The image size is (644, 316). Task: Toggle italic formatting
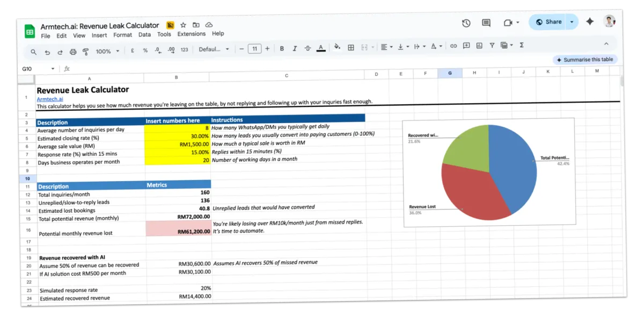click(x=295, y=48)
